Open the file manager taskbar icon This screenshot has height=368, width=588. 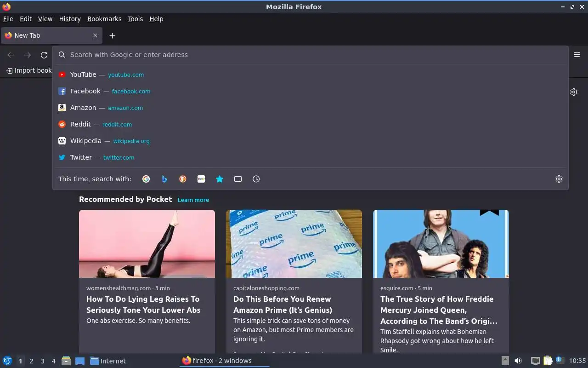pyautogui.click(x=66, y=361)
